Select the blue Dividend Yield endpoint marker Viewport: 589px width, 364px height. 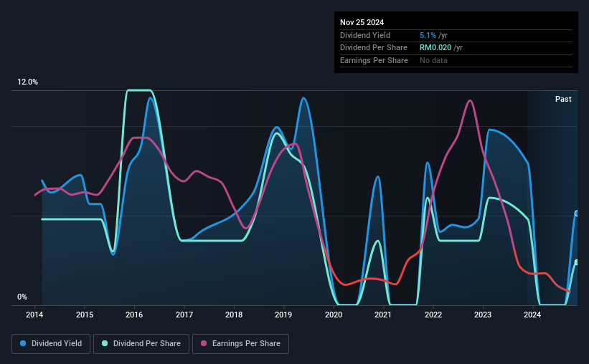tap(577, 214)
